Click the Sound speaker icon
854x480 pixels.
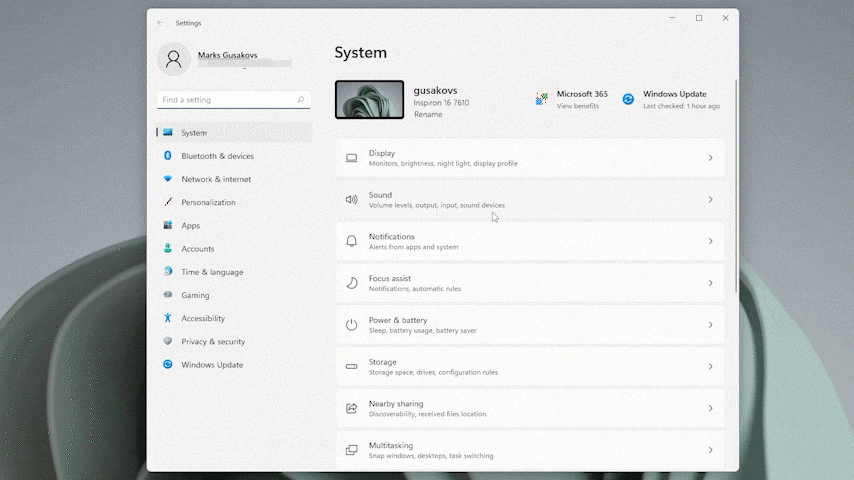pos(352,199)
